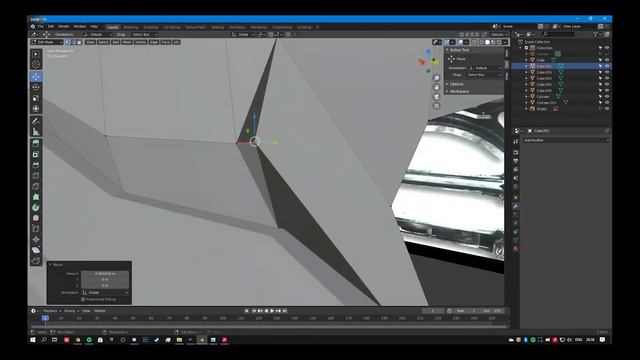Jump to the end frame in timeline

[x=285, y=311]
